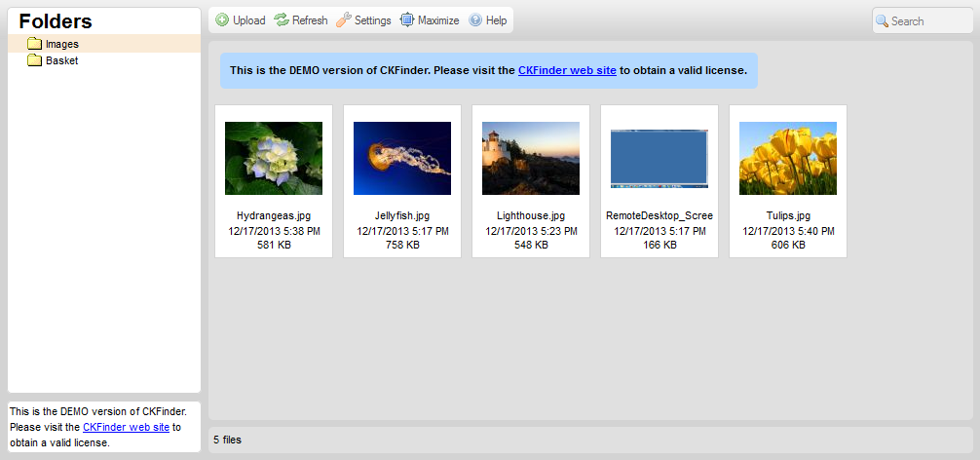Viewport: 980px width, 460px height.
Task: Click the Maximize window icon
Action: point(407,20)
